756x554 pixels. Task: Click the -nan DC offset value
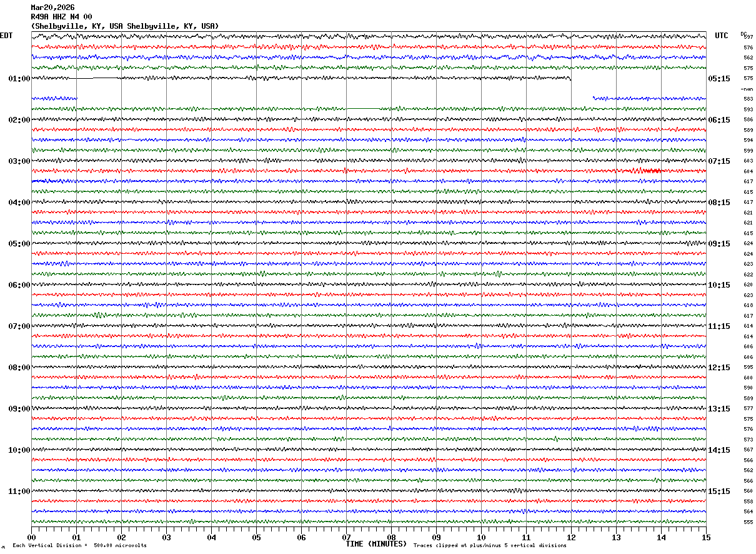[x=747, y=89]
